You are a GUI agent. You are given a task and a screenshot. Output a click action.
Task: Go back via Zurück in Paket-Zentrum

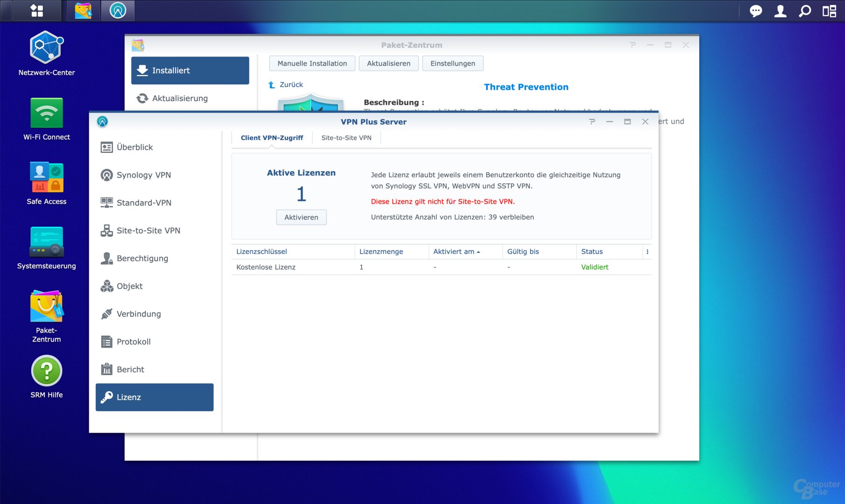(286, 84)
